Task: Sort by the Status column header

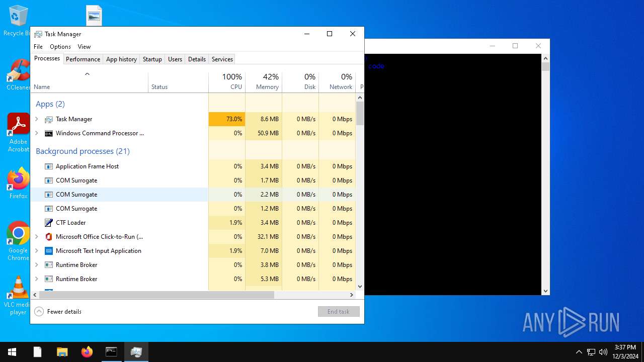Action: (178, 82)
